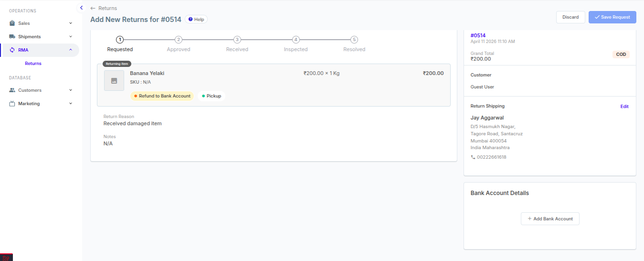Select the RMA sidebar menu

pos(41,50)
